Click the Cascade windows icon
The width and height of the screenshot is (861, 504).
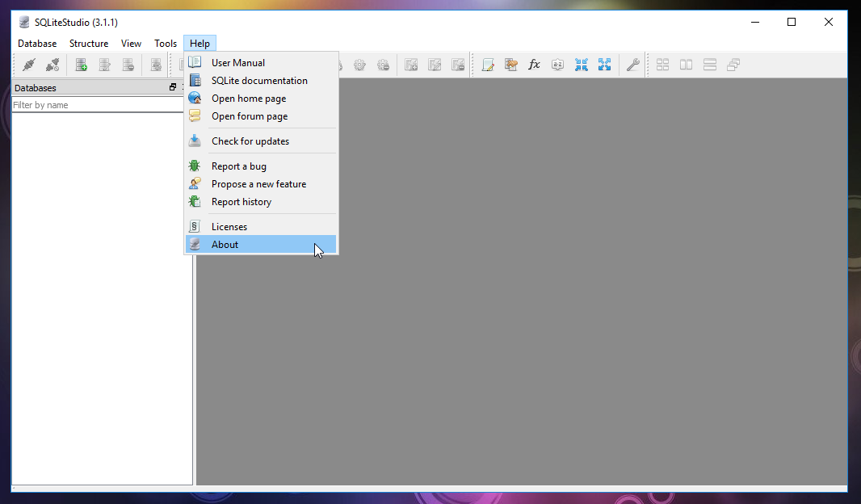click(x=733, y=65)
